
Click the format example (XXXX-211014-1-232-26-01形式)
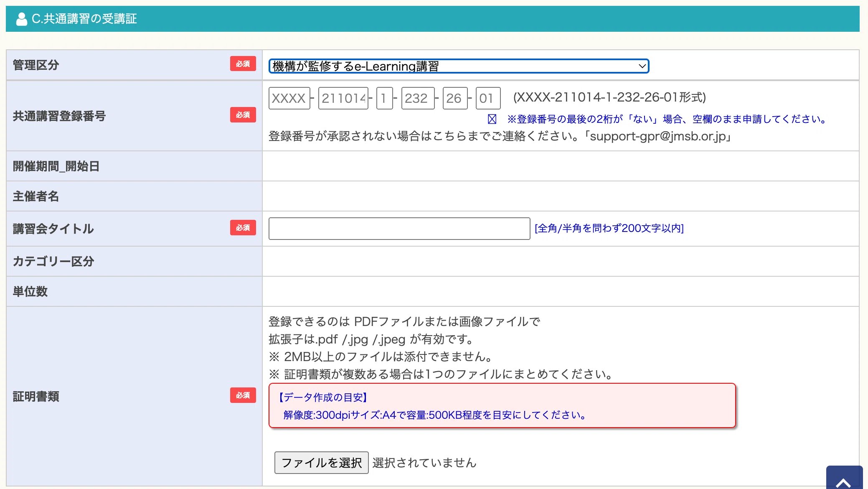tap(609, 97)
